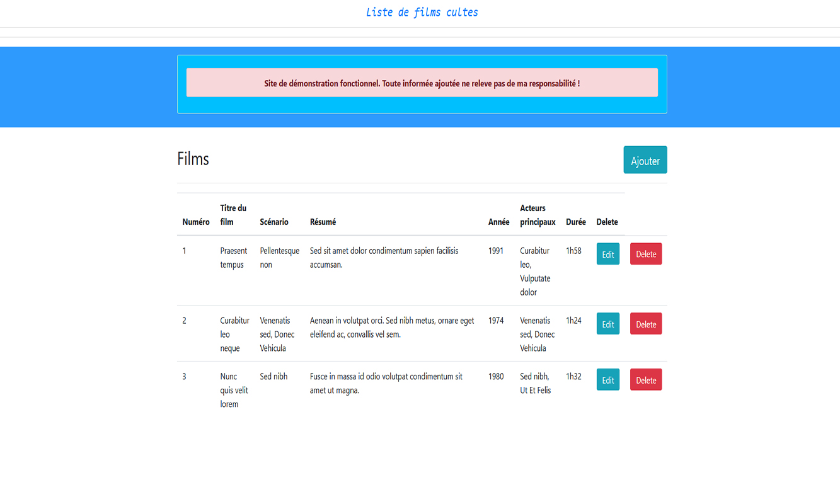840x504 pixels.
Task: Delete the film Curabitur leo neque
Action: tap(645, 323)
